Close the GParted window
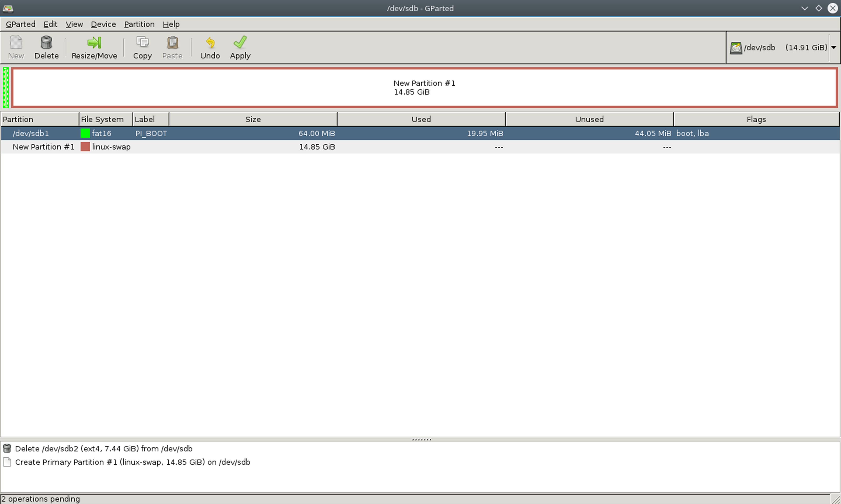 coord(832,8)
